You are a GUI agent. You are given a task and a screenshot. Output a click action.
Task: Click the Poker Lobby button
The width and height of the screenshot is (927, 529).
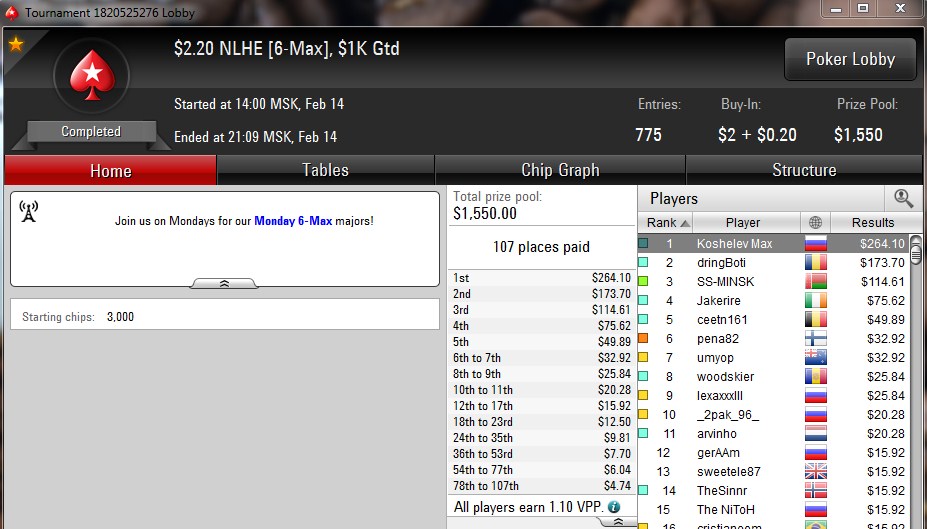pyautogui.click(x=850, y=59)
